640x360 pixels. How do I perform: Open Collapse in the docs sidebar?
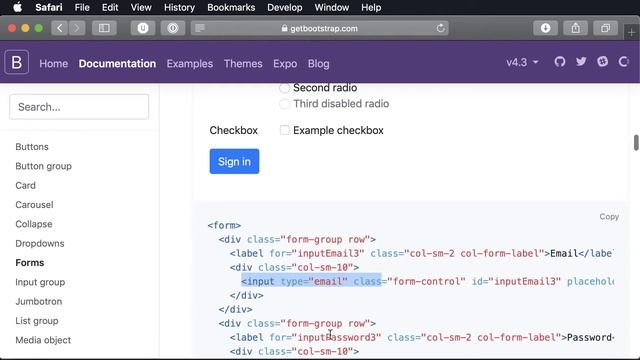click(34, 224)
